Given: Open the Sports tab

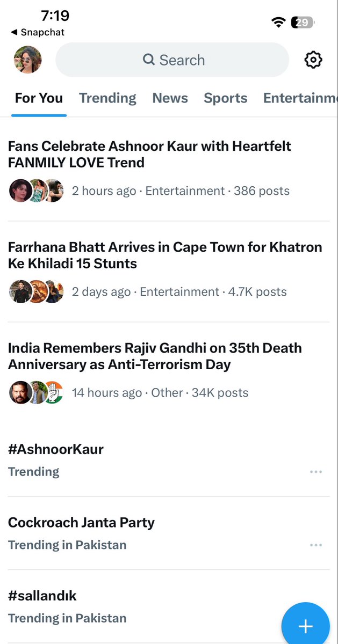Looking at the screenshot, I should 225,98.
